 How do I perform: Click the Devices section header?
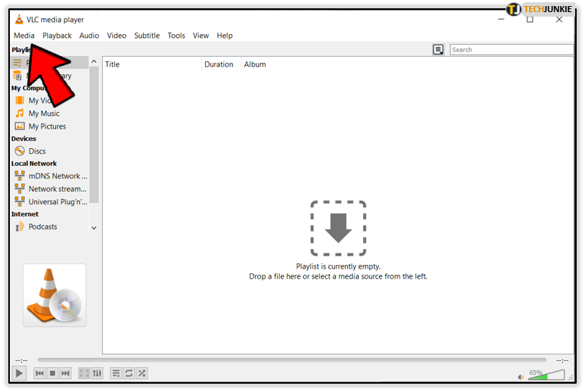pos(23,138)
